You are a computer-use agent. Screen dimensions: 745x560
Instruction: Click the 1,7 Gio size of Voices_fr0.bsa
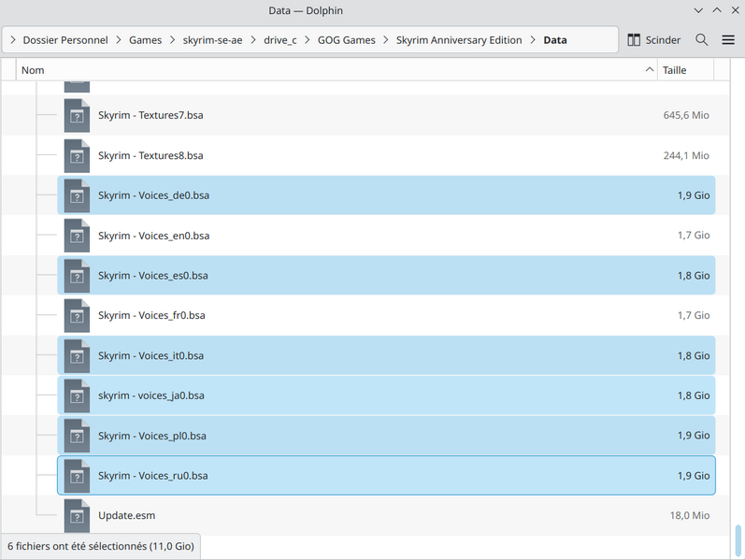[694, 316]
